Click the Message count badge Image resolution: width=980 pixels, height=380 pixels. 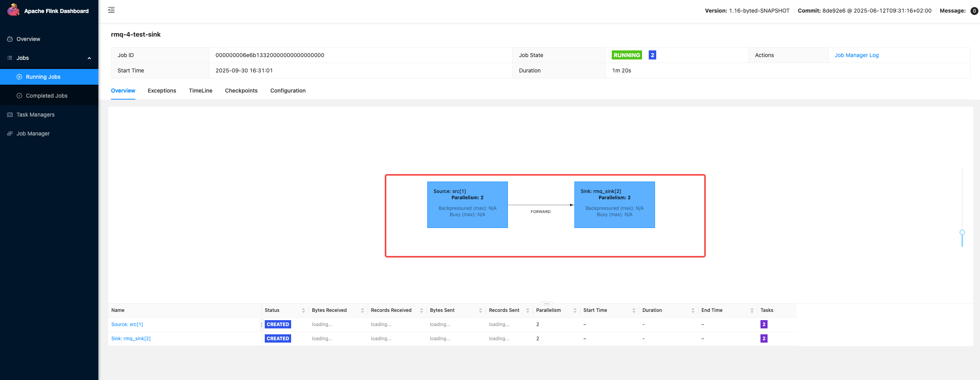974,11
